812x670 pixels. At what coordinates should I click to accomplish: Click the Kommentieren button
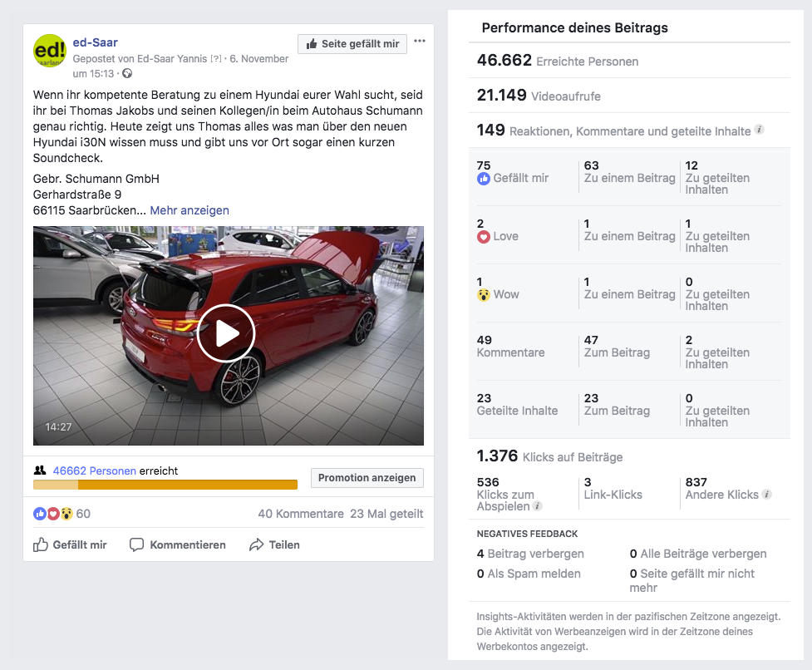pyautogui.click(x=178, y=544)
